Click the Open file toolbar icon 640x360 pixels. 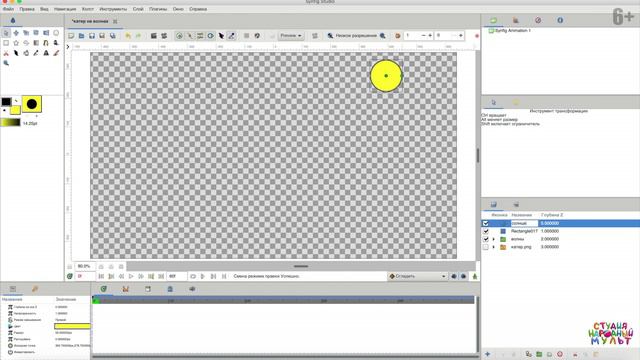[81, 36]
